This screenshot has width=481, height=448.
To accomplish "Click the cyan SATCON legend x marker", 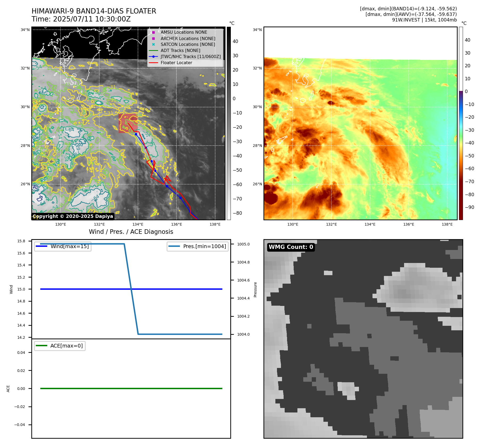I will click(153, 44).
